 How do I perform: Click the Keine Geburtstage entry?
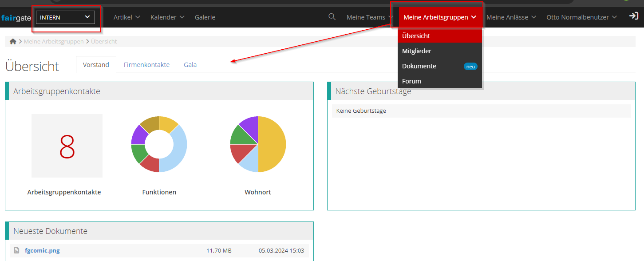point(481,111)
